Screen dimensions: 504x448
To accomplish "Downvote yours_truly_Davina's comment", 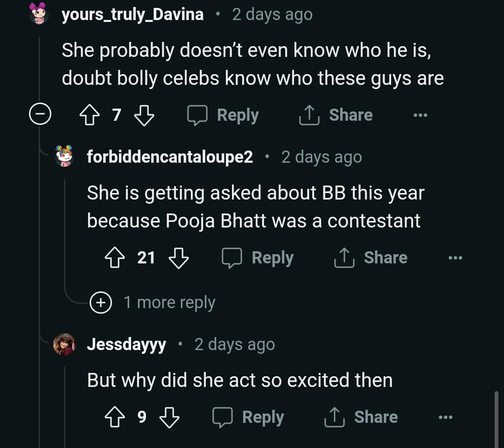I will 144,115.
